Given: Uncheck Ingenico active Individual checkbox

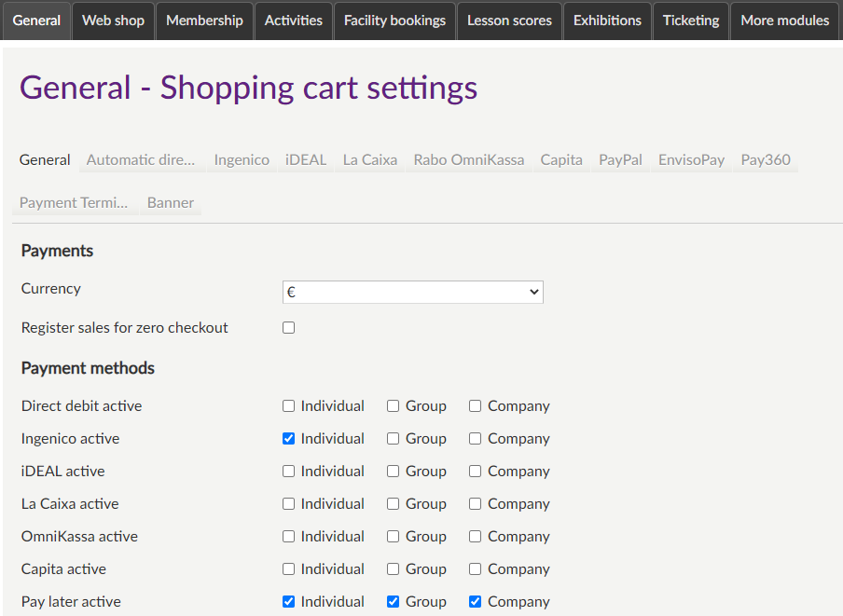Looking at the screenshot, I should [289, 439].
